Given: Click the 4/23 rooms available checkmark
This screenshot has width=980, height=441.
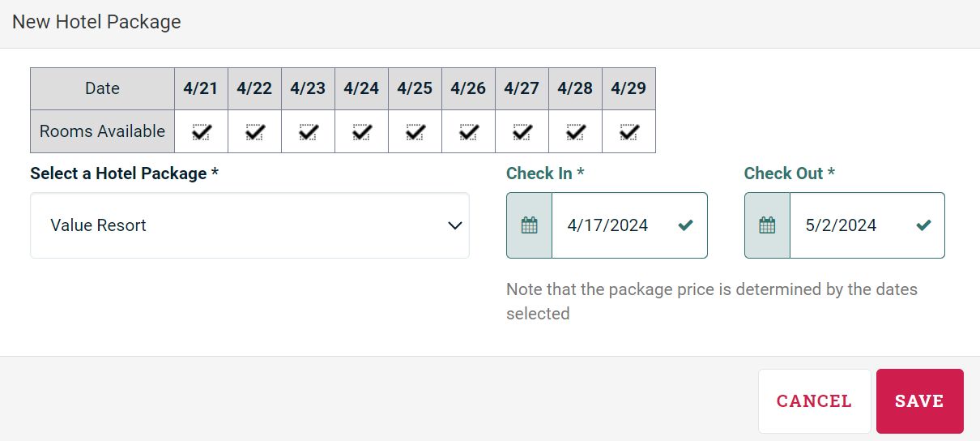Looking at the screenshot, I should point(309,131).
